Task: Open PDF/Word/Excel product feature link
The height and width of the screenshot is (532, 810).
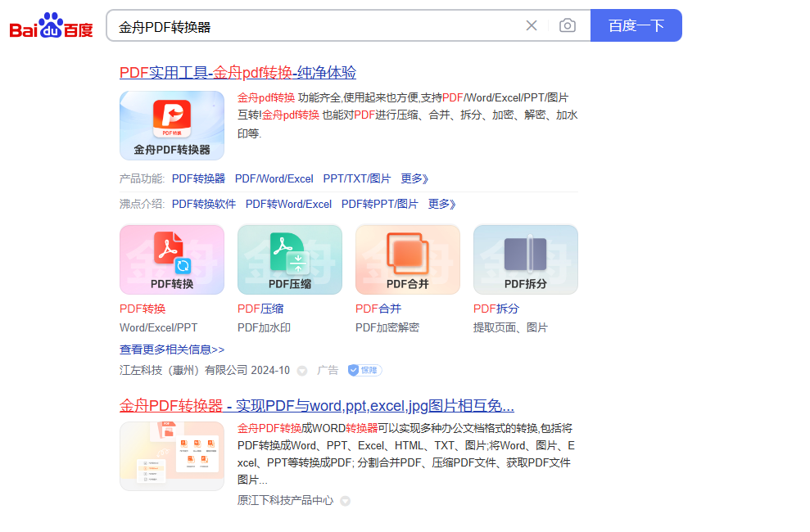Action: point(274,178)
